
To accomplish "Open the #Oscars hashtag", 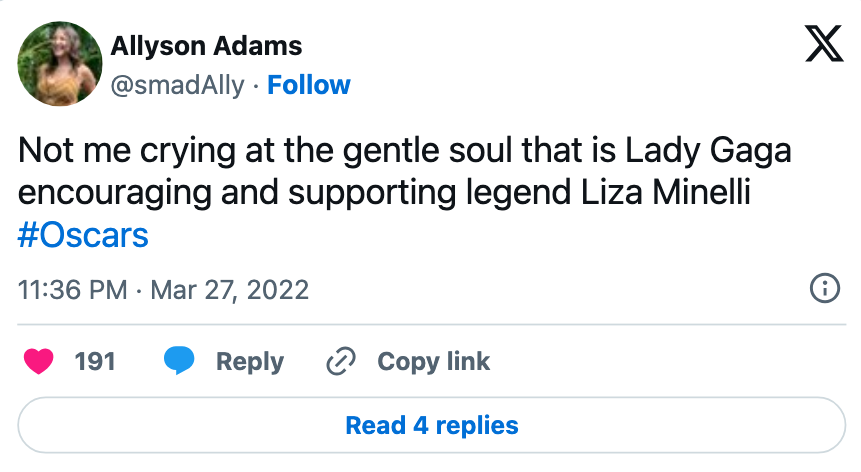I will click(x=83, y=237).
